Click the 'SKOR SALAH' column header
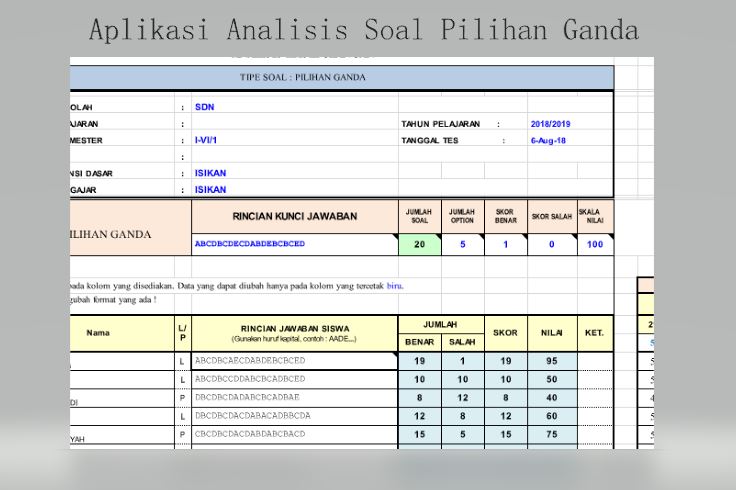The image size is (736, 490). click(552, 216)
